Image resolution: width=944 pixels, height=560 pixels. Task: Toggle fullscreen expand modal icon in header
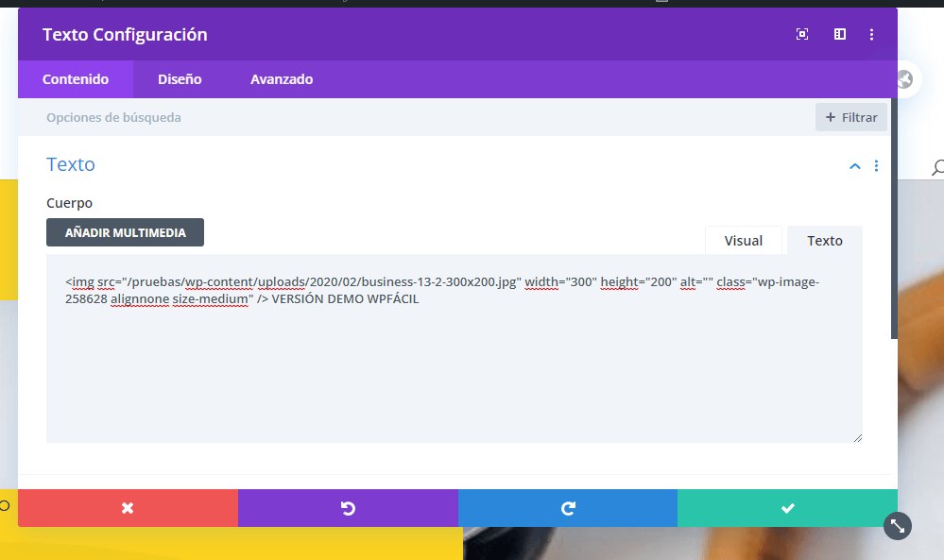pyautogui.click(x=802, y=34)
